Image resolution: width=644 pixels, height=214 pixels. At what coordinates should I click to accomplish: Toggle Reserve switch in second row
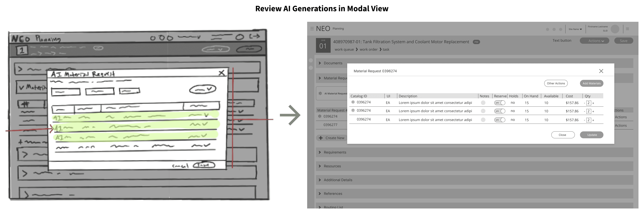click(500, 111)
